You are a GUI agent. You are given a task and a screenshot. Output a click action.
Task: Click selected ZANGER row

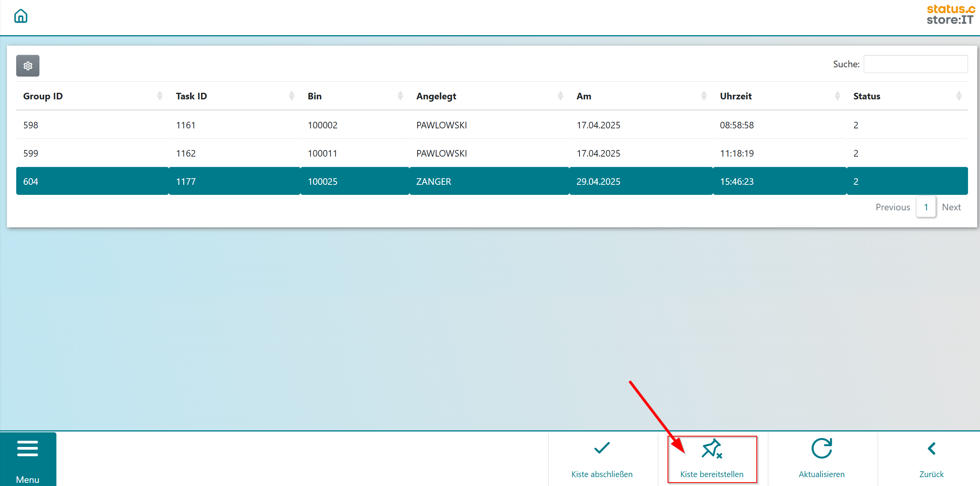(x=433, y=181)
